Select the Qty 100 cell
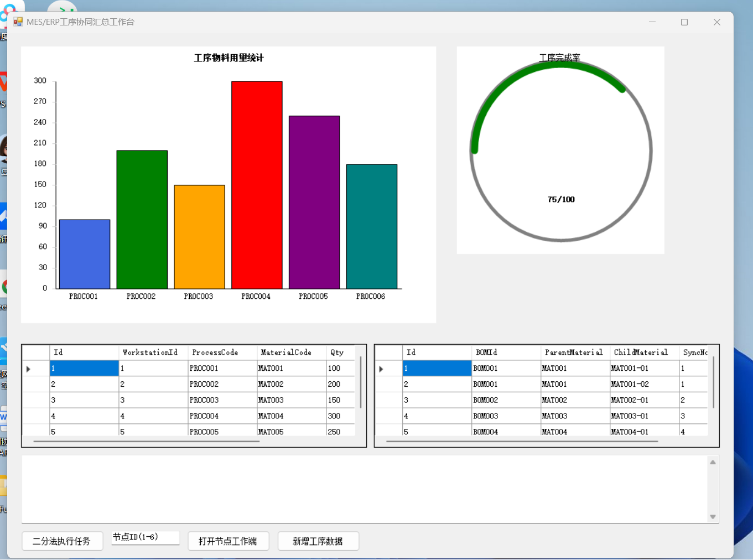 tap(340, 368)
